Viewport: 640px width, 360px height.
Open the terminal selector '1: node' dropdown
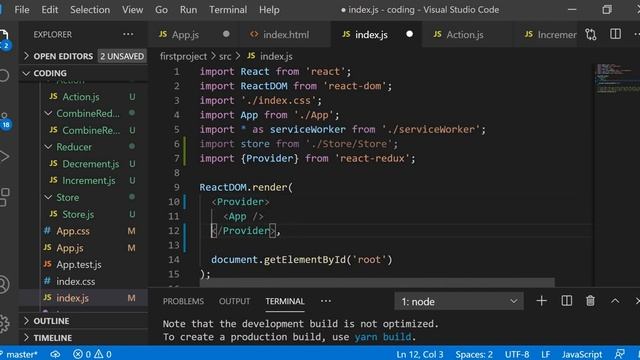point(459,302)
